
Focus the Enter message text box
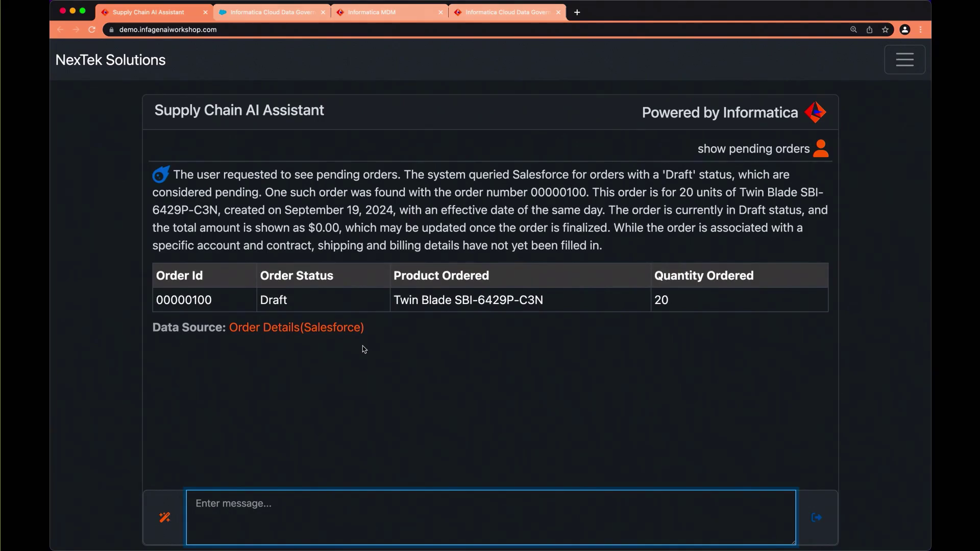(x=490, y=517)
